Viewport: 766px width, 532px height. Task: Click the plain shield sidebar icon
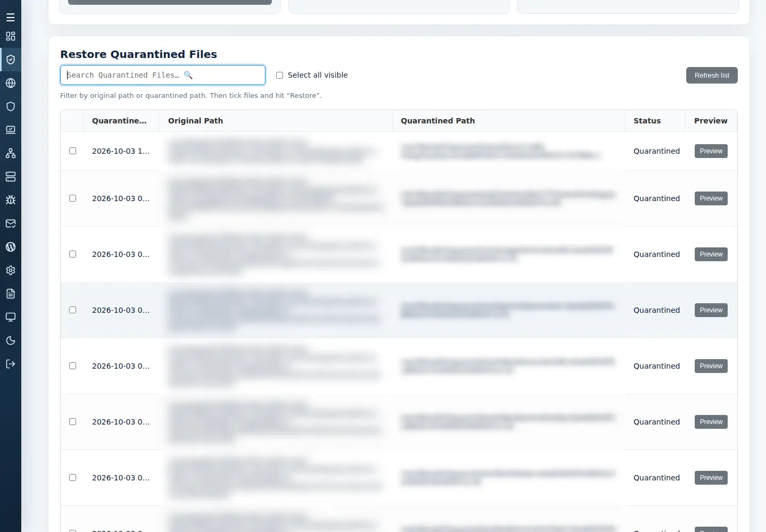(11, 106)
